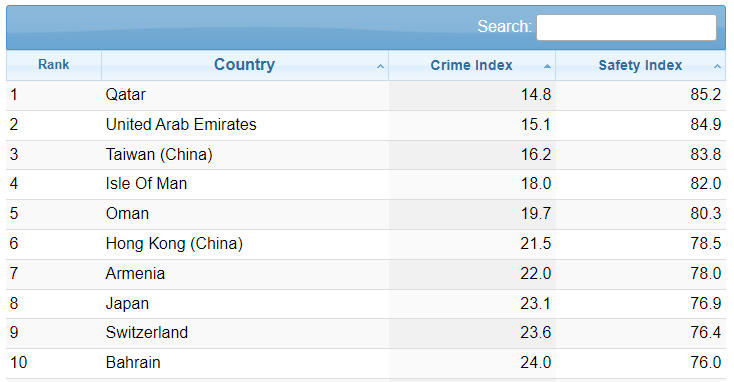The width and height of the screenshot is (734, 382).
Task: Click the Country column sort arrow icon
Action: click(380, 66)
